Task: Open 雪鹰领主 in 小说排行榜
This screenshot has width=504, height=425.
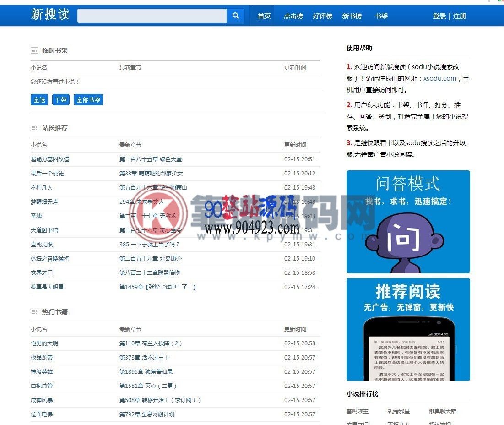Action: pyautogui.click(x=358, y=411)
